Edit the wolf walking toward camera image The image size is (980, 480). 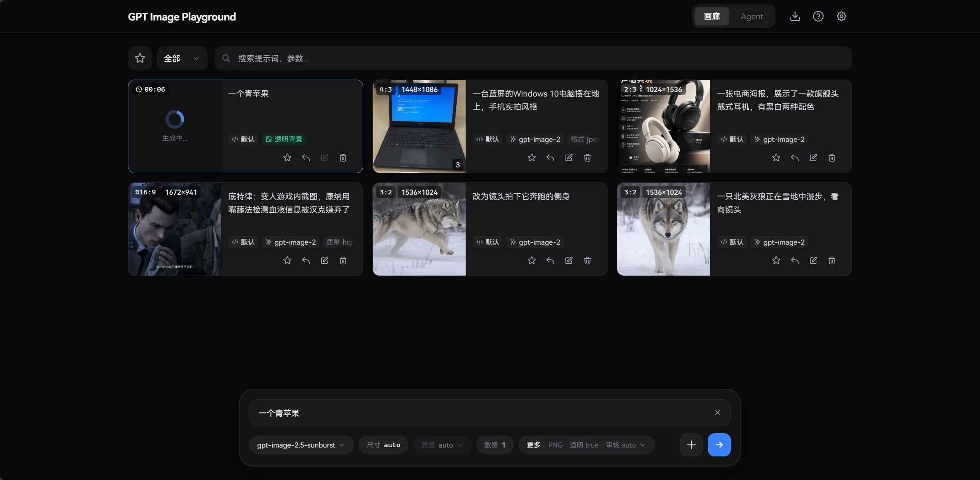coord(813,260)
